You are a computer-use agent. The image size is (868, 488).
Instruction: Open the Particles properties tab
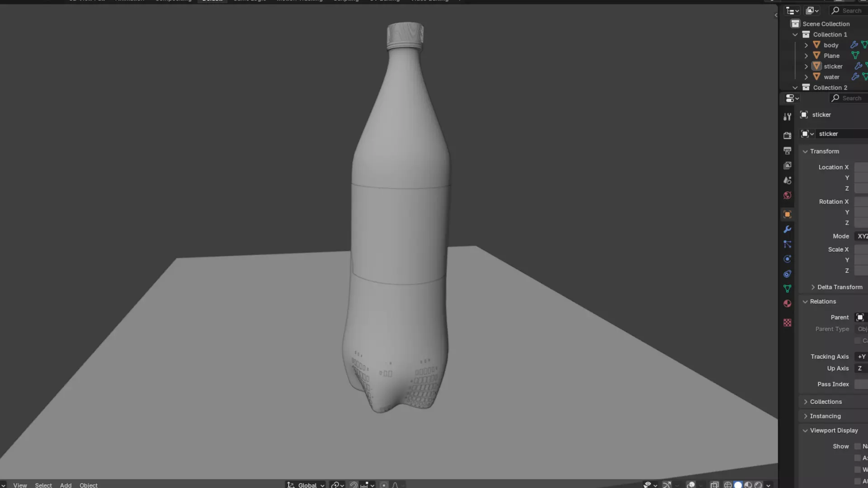tap(787, 244)
